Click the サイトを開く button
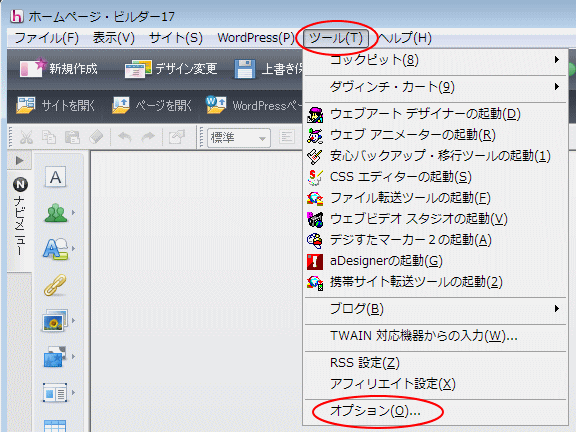 tap(55, 105)
